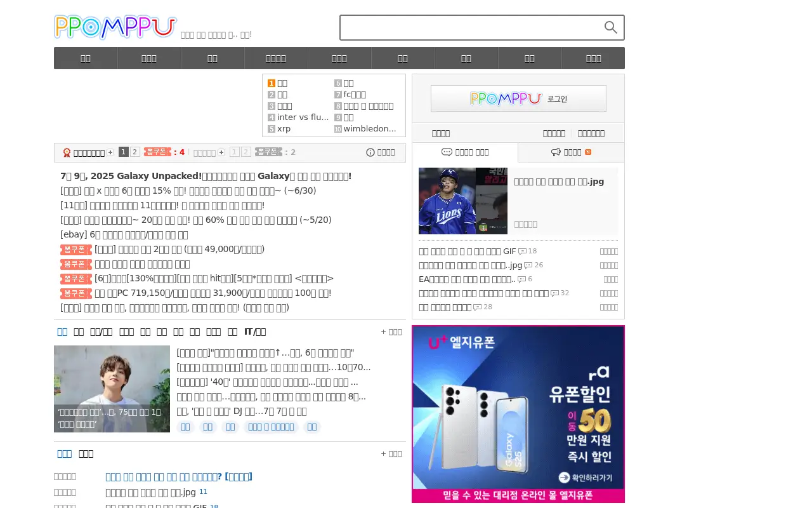Select the IT category tab in the news section

click(x=255, y=331)
